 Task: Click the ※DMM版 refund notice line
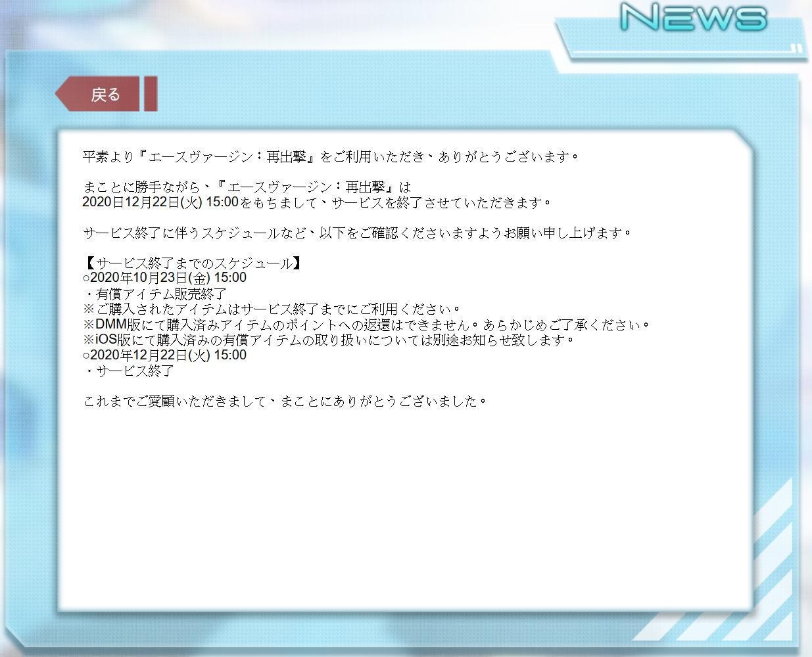click(x=366, y=325)
